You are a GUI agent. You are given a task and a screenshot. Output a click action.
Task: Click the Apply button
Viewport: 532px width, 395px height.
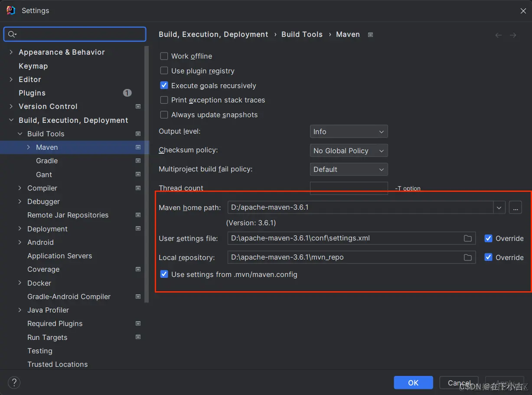(x=504, y=382)
